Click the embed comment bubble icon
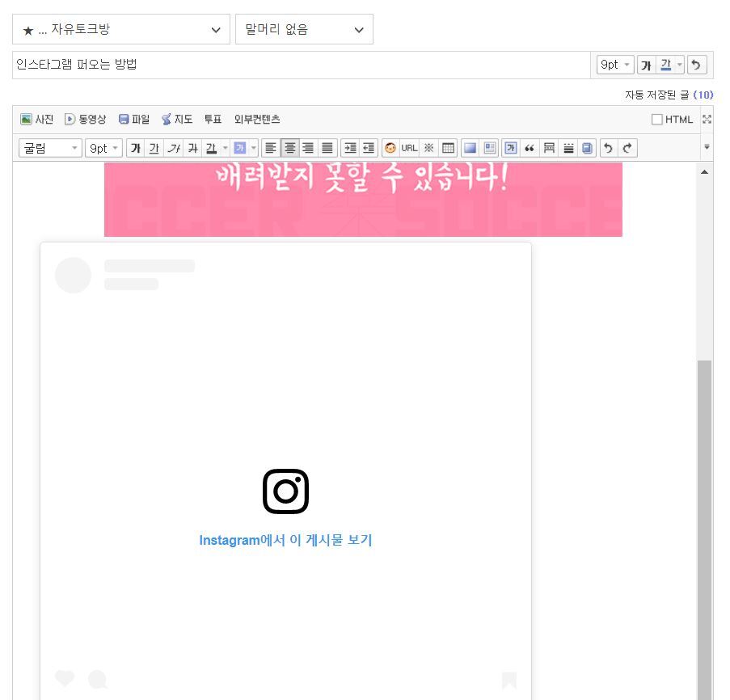The height and width of the screenshot is (700, 730). click(98, 680)
